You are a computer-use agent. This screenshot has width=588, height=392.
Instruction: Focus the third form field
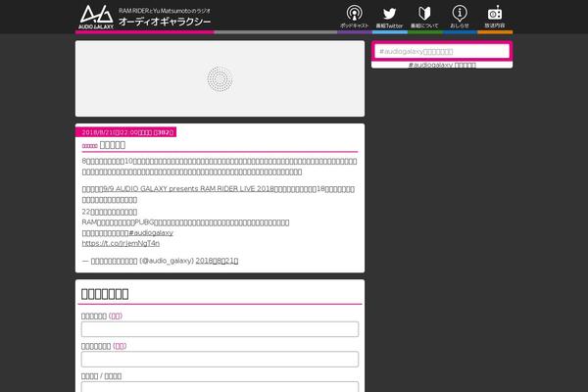point(220,387)
